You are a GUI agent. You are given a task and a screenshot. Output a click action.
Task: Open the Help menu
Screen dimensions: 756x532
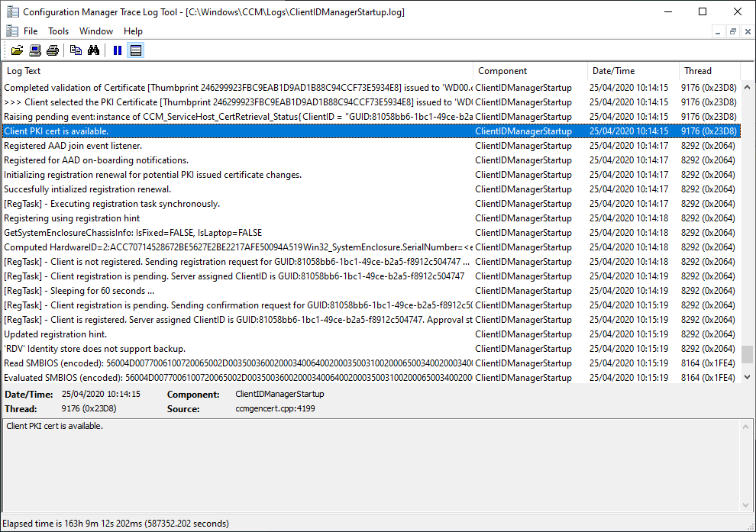click(133, 31)
